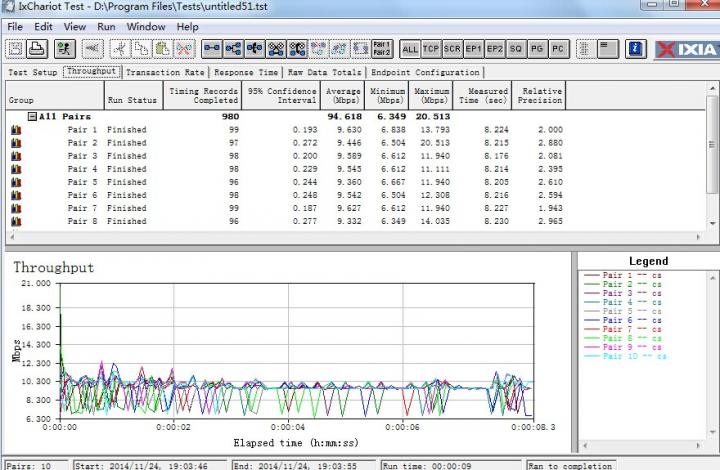Click the Delete red X icon
The image size is (720, 470).
(x=184, y=49)
